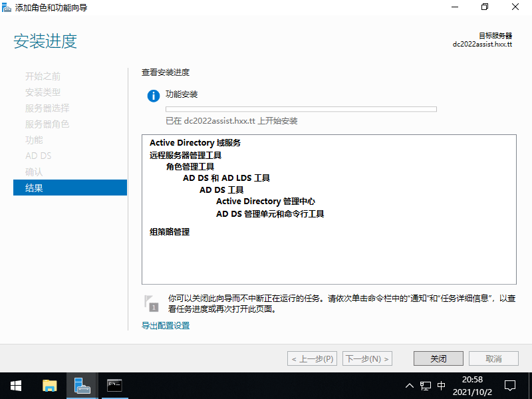Click the 关闭 button
The image size is (532, 399).
(x=438, y=358)
